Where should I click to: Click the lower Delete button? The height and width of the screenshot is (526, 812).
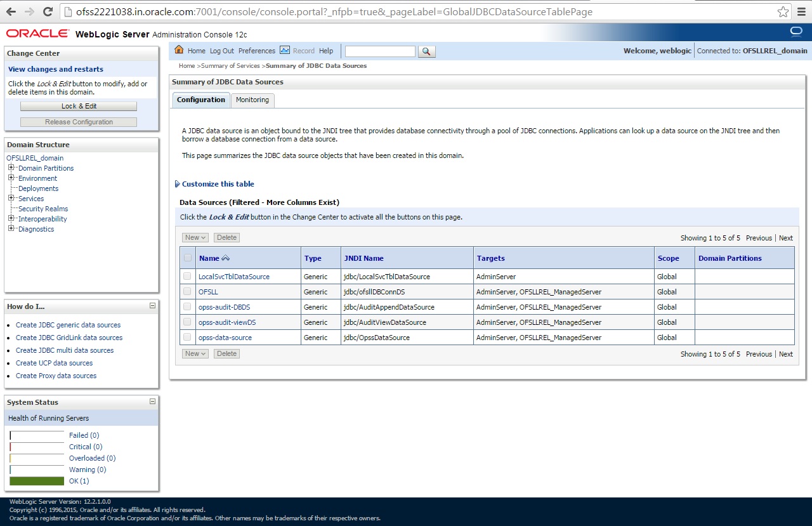pos(226,353)
